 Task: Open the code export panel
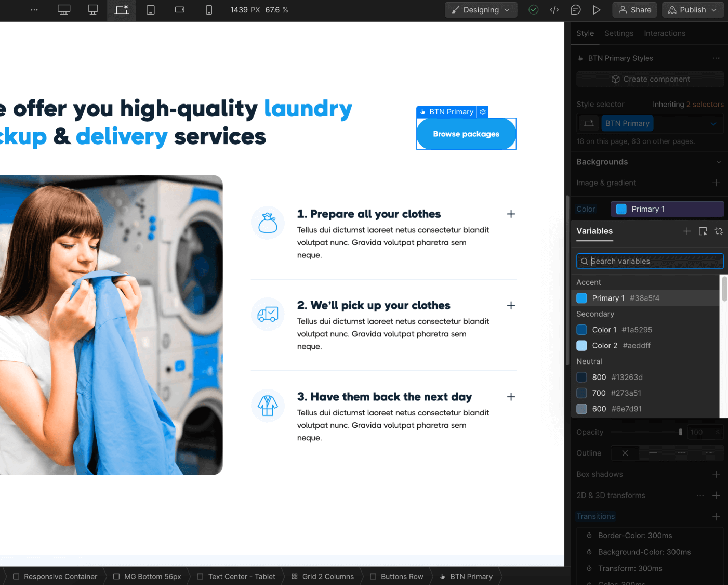pyautogui.click(x=554, y=9)
